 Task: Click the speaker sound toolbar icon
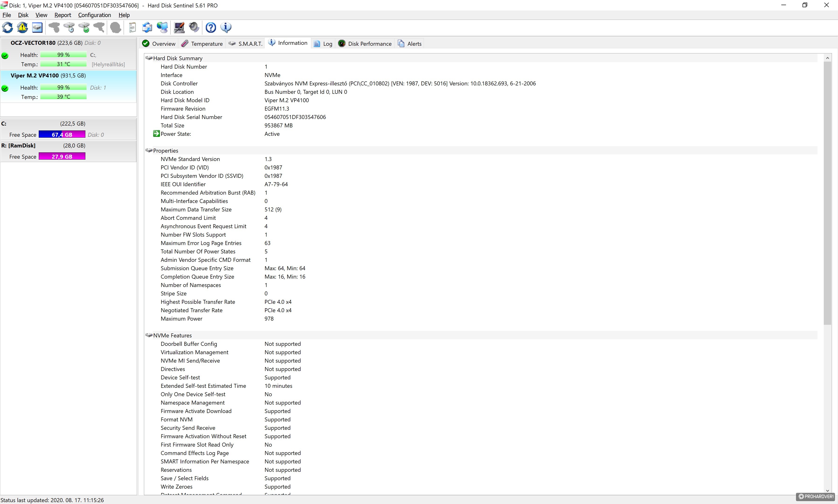pyautogui.click(x=194, y=28)
